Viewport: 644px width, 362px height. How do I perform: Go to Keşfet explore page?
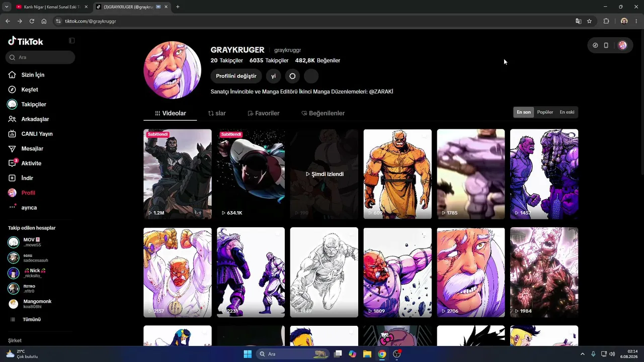[30, 89]
